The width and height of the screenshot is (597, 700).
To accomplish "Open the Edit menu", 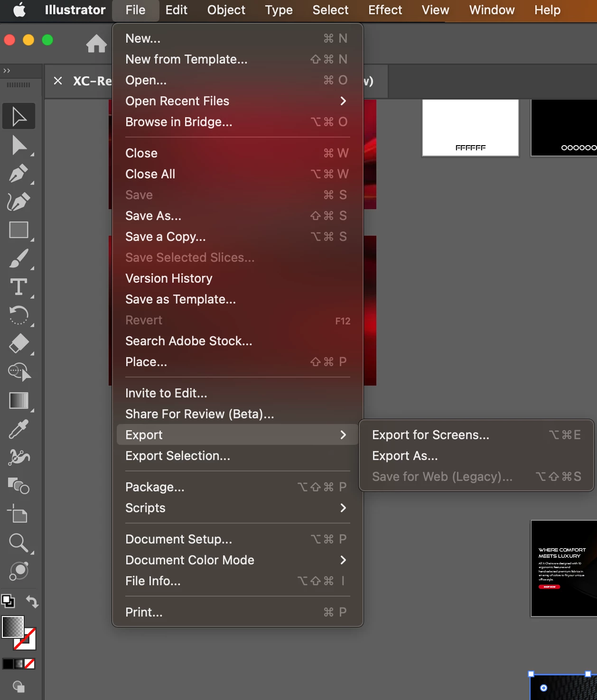I will (x=176, y=10).
